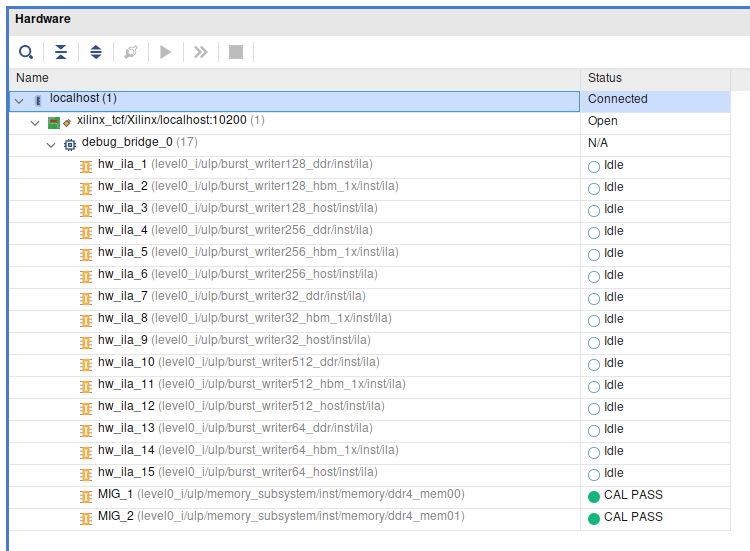Click the N/A status of debug_bridge_0
Screen dimensions: 750x551
[x=598, y=143]
